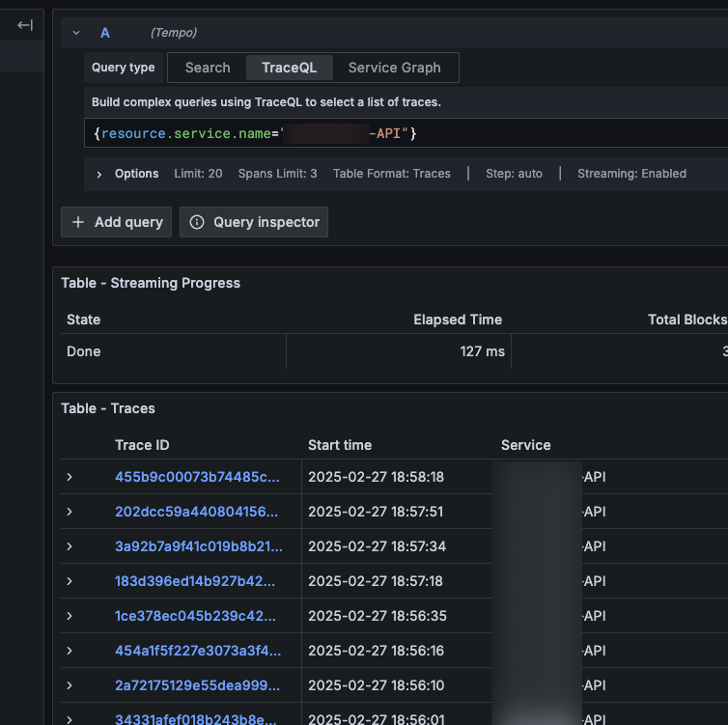Click the Elapsed Time column header
Screen dimensions: 728x725
(458, 320)
